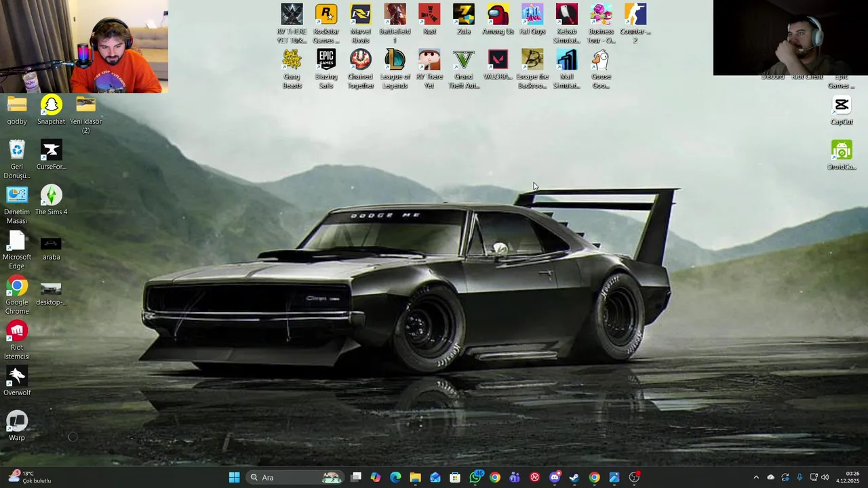
Task: Click the OneDrive cloud tray icon
Action: click(x=770, y=477)
